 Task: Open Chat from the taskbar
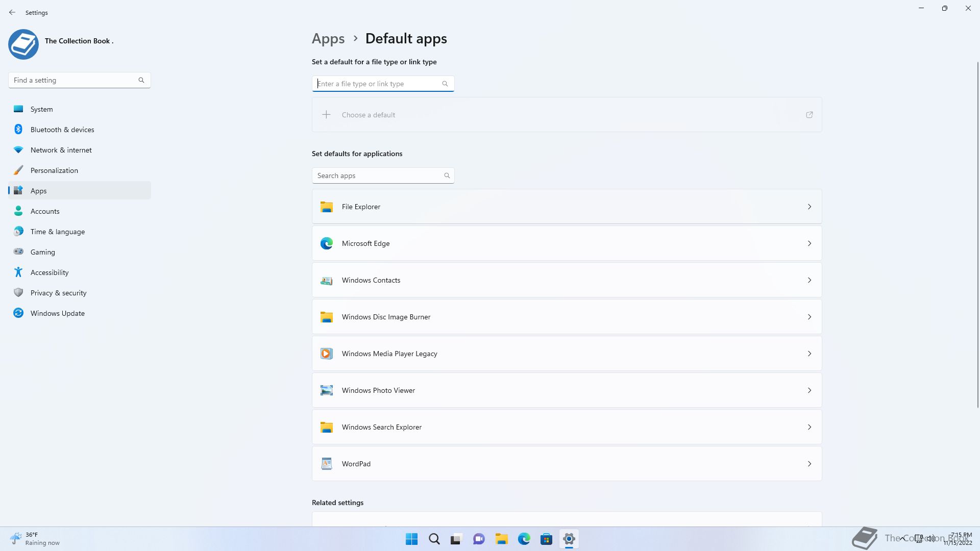pos(479,539)
